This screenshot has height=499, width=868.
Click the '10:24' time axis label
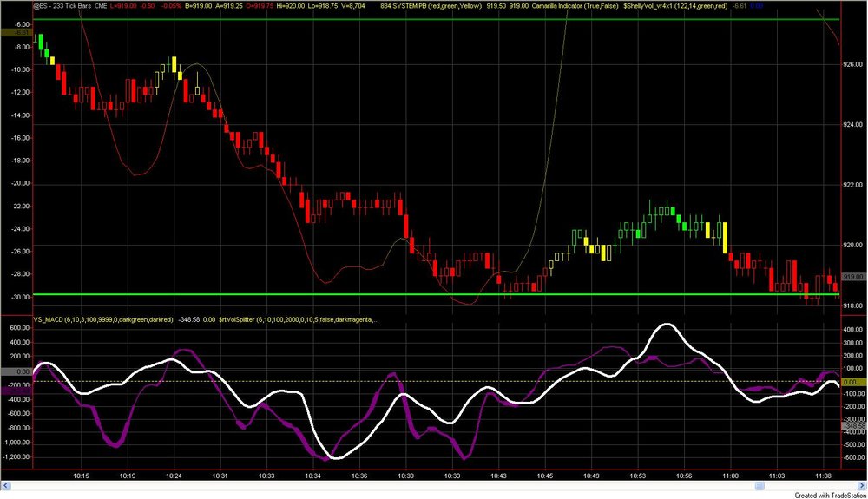pyautogui.click(x=174, y=476)
